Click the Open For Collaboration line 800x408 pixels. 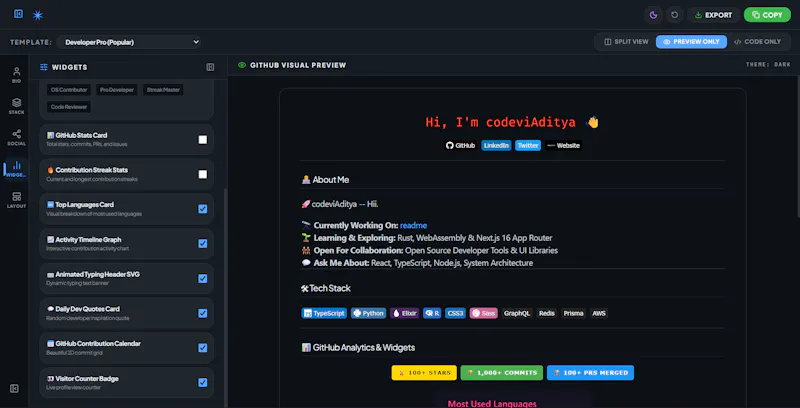tap(430, 250)
